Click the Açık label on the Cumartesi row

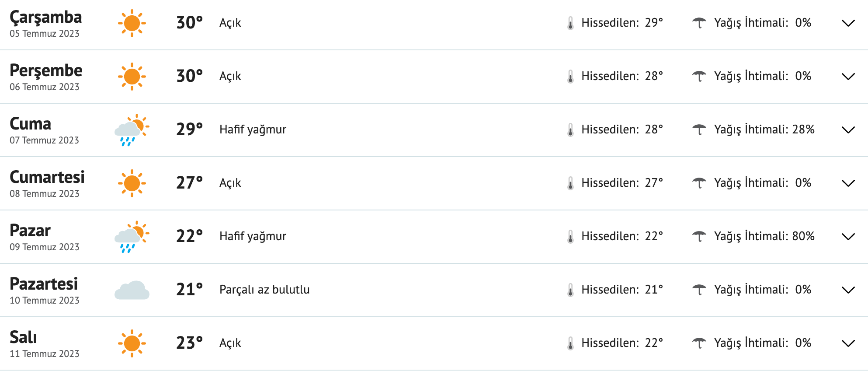(x=229, y=183)
